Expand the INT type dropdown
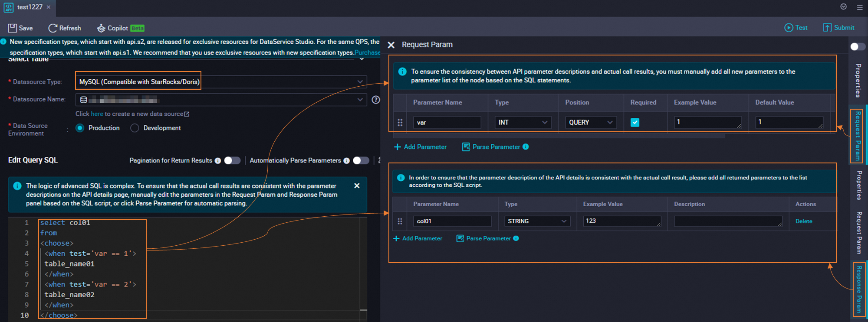This screenshot has width=868, height=322. pos(523,123)
